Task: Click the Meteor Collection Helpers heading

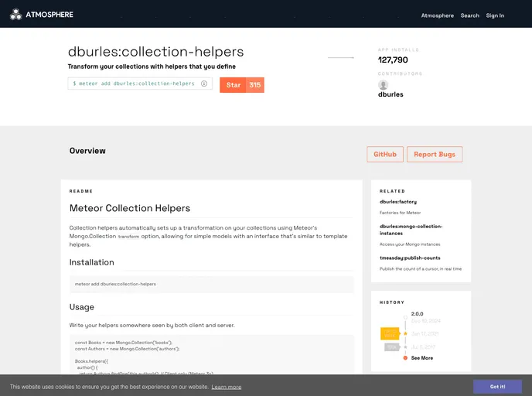Action: (130, 208)
